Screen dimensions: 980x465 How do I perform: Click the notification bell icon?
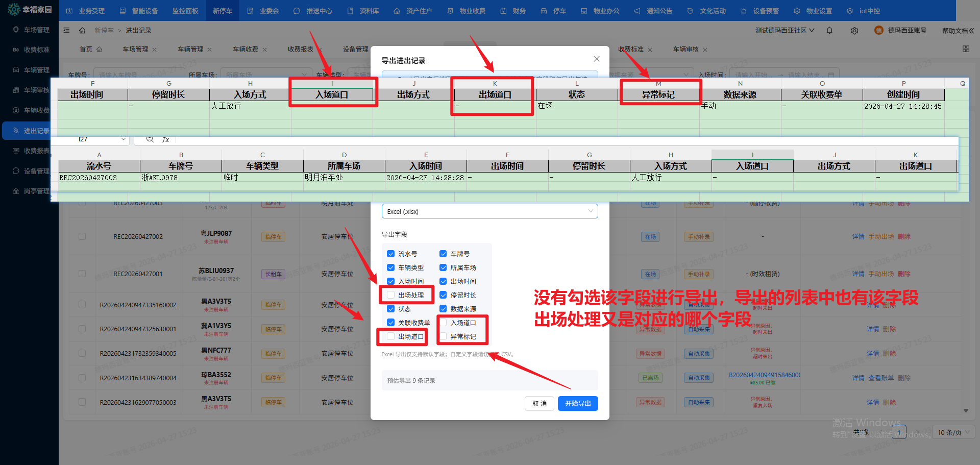829,31
